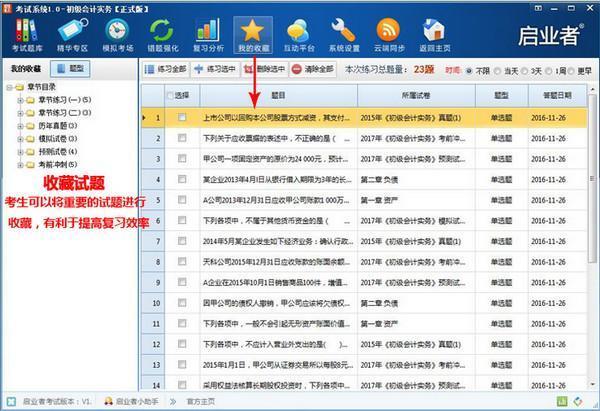Click the scrollbar down arrow

click(x=592, y=384)
